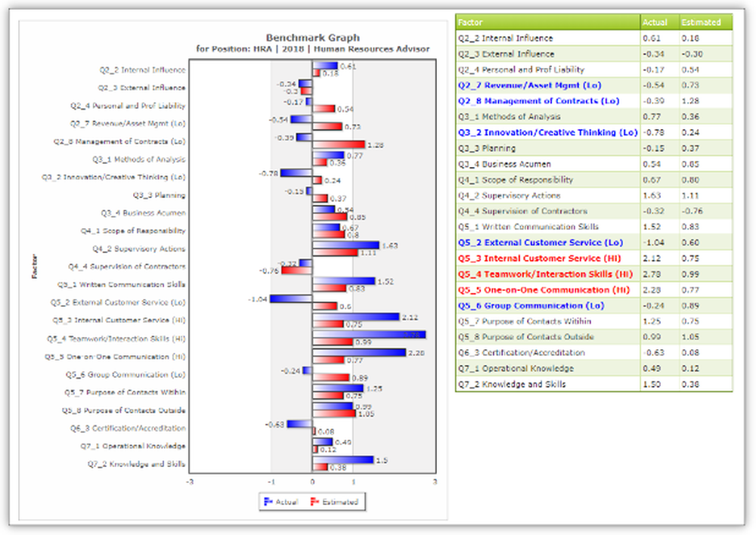Select Q3_3 Planning row in table

(594, 148)
